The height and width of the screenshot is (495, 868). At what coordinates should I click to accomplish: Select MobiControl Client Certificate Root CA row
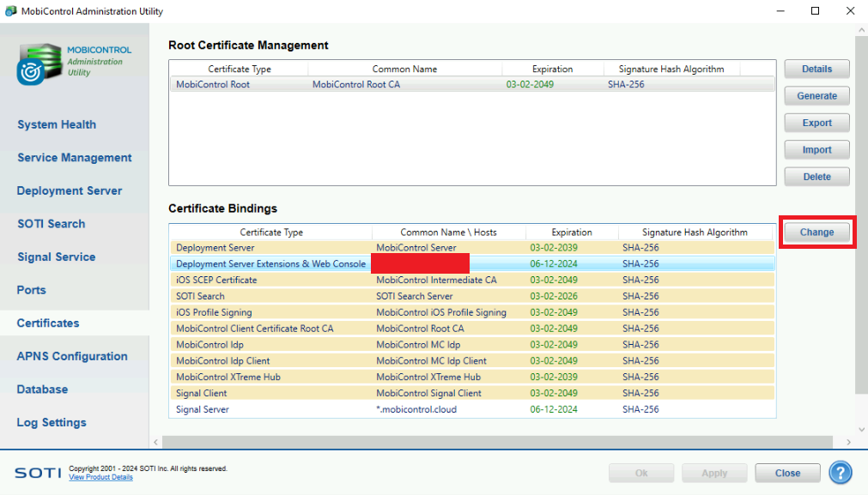coord(472,329)
